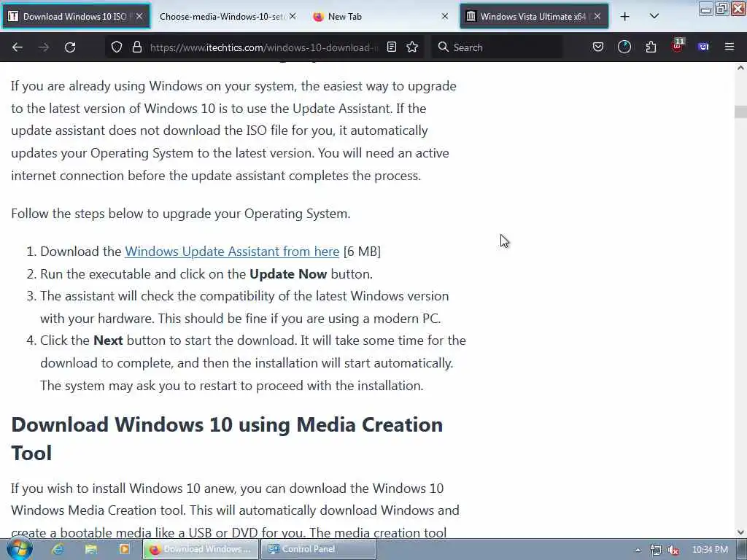This screenshot has height=560, width=747.
Task: Go back to the previous page
Action: pyautogui.click(x=18, y=47)
